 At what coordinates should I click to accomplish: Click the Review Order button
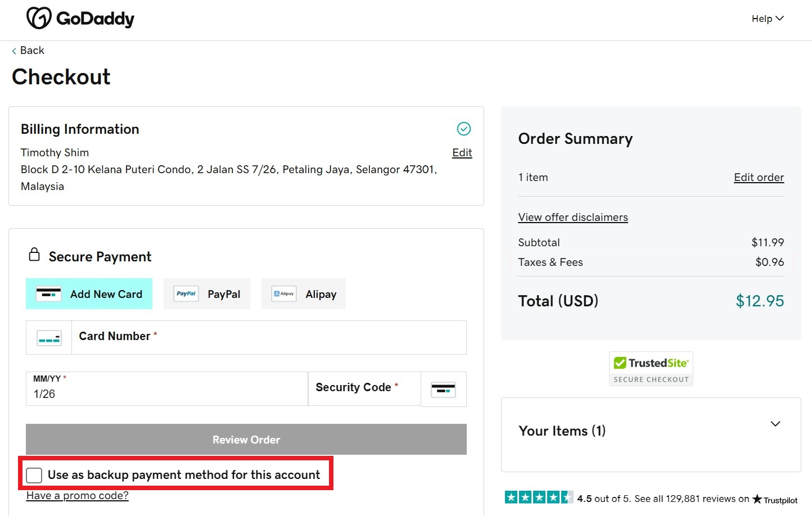click(x=246, y=439)
